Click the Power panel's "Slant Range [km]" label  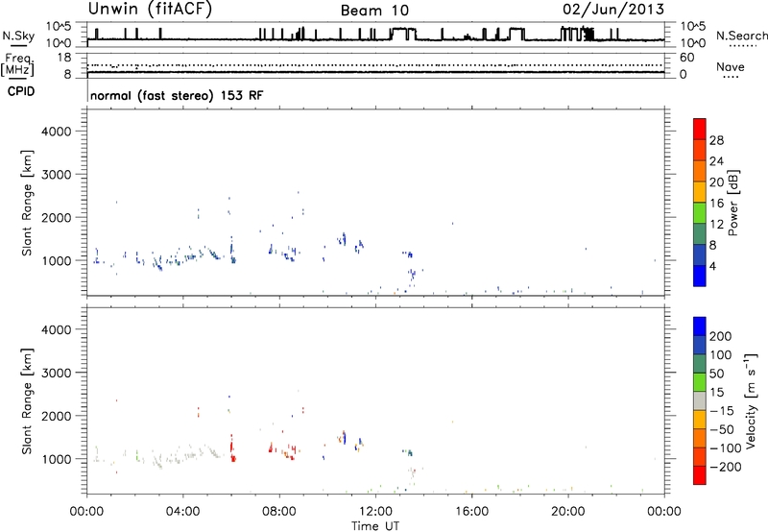point(27,203)
